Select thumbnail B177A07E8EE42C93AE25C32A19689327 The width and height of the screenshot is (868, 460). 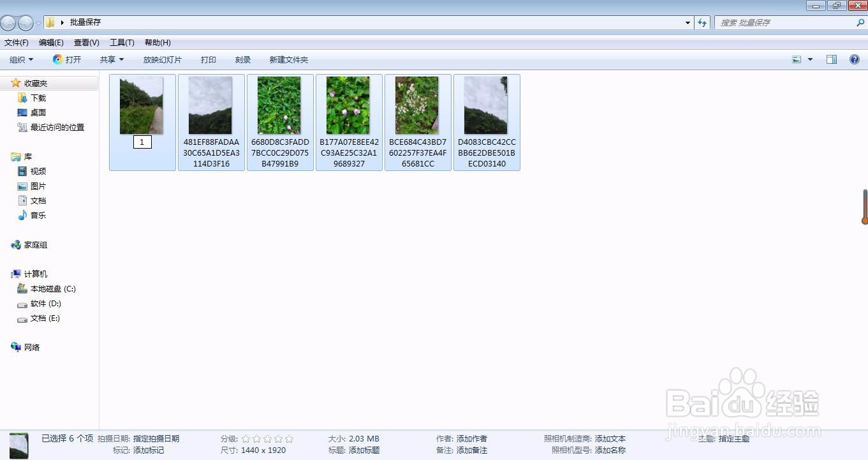pyautogui.click(x=349, y=122)
